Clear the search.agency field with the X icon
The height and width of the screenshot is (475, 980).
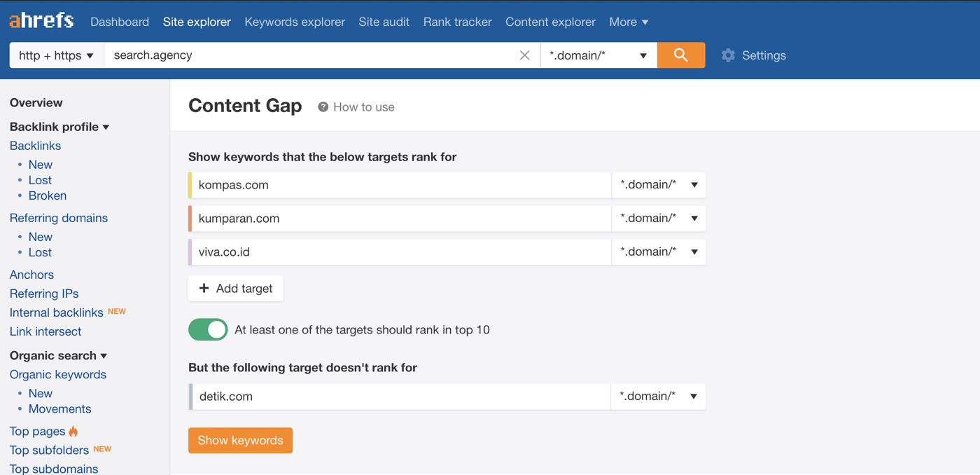pos(524,55)
